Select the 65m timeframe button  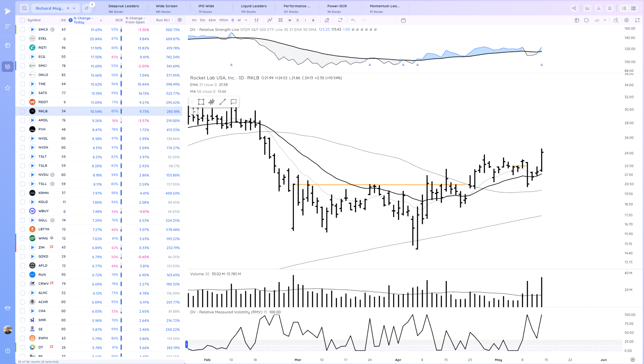(x=212, y=20)
